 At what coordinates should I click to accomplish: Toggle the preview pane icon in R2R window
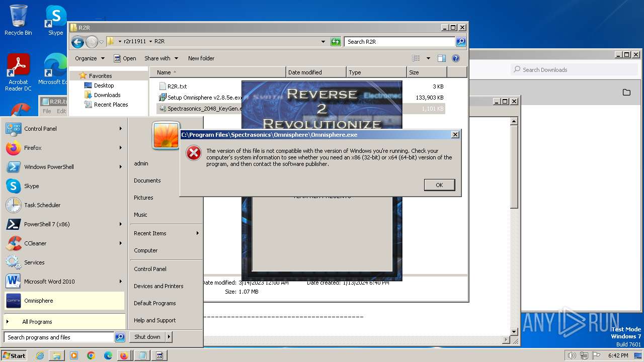pyautogui.click(x=442, y=58)
